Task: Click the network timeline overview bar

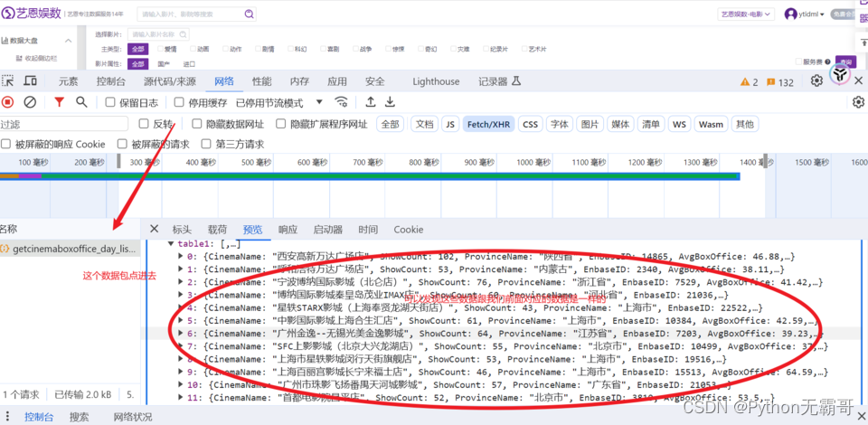Action: tap(370, 176)
